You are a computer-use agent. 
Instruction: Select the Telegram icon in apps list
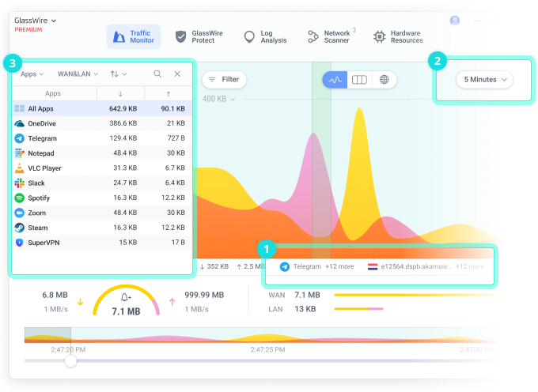[19, 138]
